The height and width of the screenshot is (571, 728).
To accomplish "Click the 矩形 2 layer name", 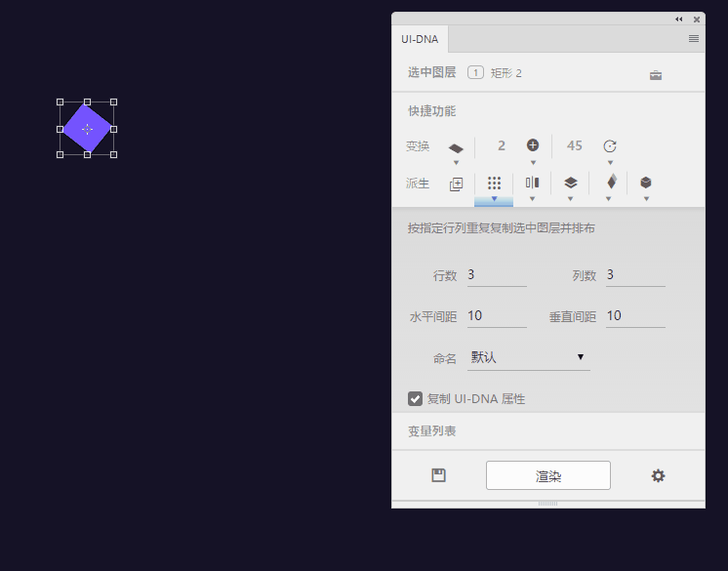I will 506,73.
